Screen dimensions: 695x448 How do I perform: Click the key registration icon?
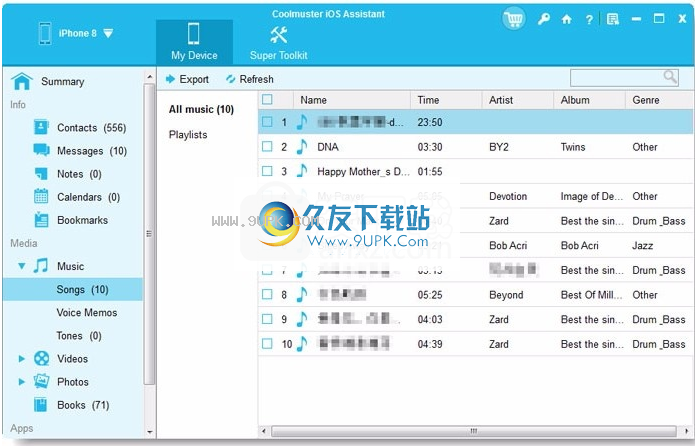pyautogui.click(x=543, y=19)
